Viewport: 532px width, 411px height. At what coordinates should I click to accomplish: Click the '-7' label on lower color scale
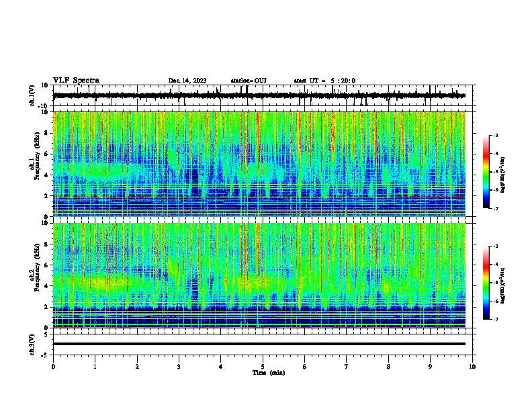click(495, 320)
